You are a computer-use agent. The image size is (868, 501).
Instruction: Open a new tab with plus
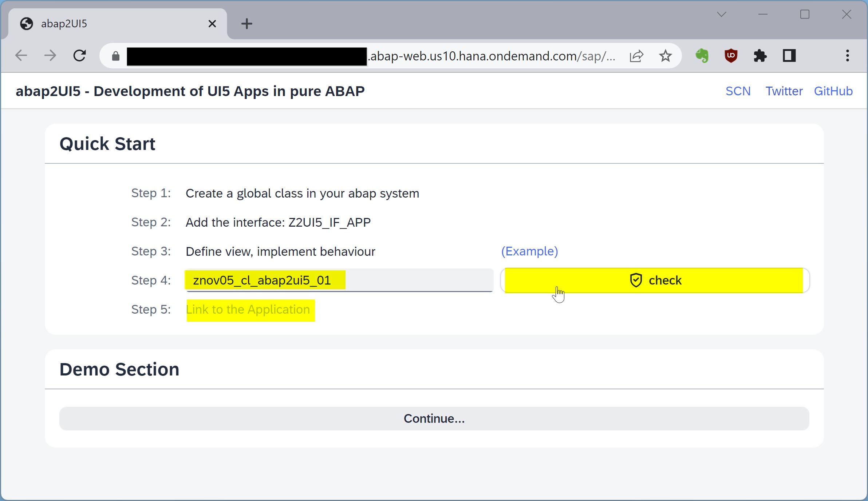246,24
